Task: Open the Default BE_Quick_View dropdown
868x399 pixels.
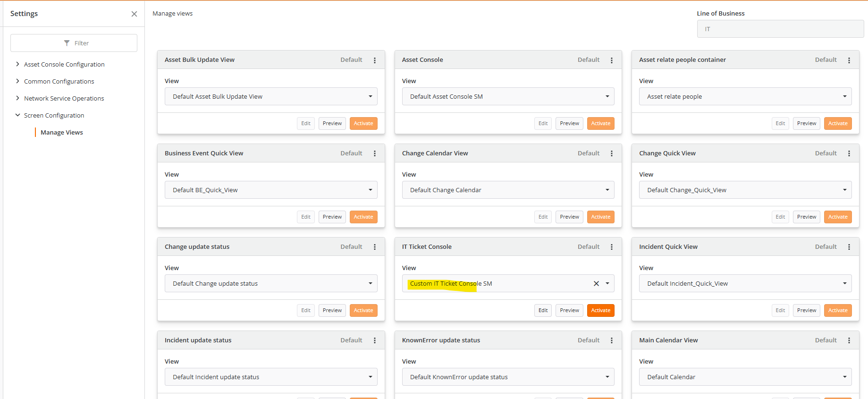Action: click(x=271, y=190)
